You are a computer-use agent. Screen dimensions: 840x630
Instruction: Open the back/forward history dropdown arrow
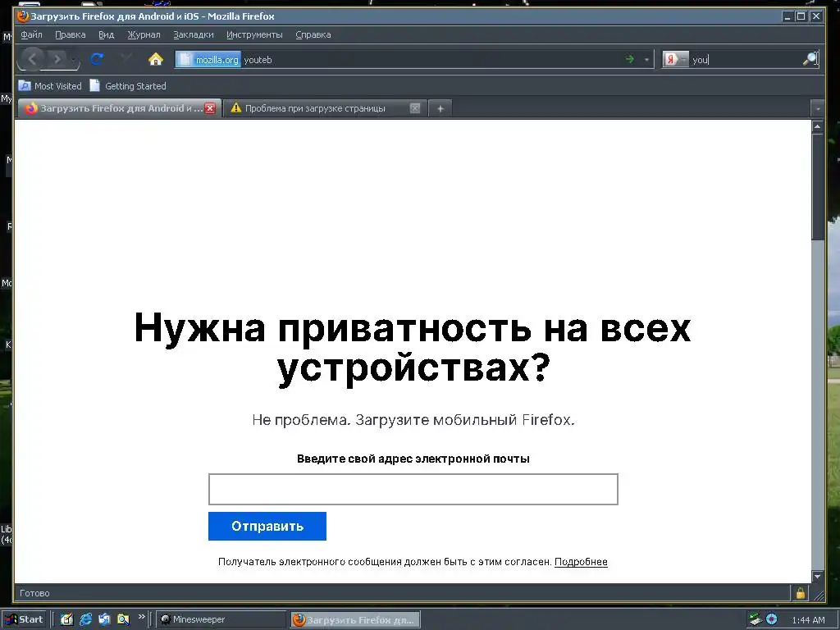tap(74, 60)
